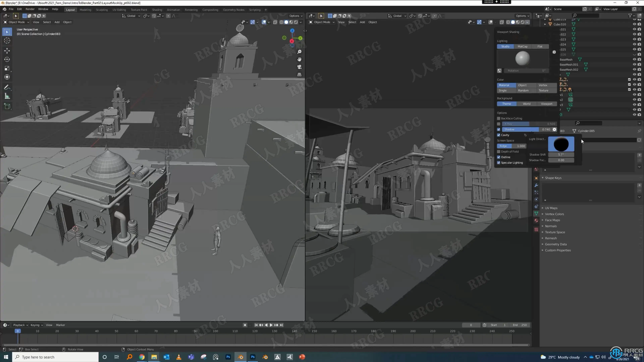Select the Rotate tool
Image resolution: width=644 pixels, height=362 pixels.
click(x=7, y=59)
